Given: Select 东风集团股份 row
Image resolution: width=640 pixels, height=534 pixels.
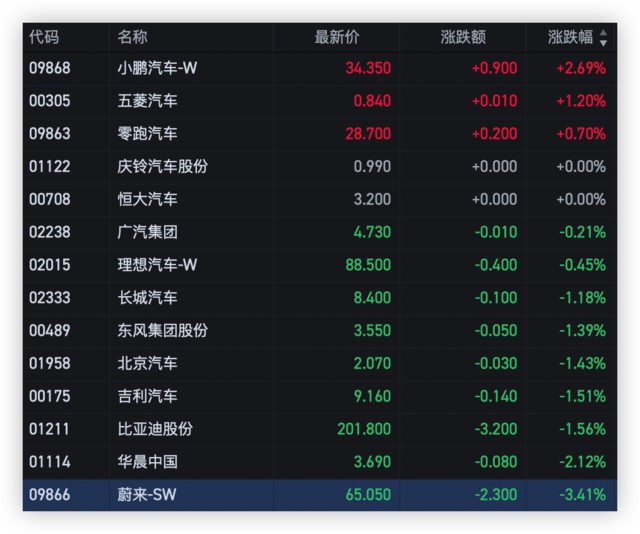Looking at the screenshot, I should (162, 330).
